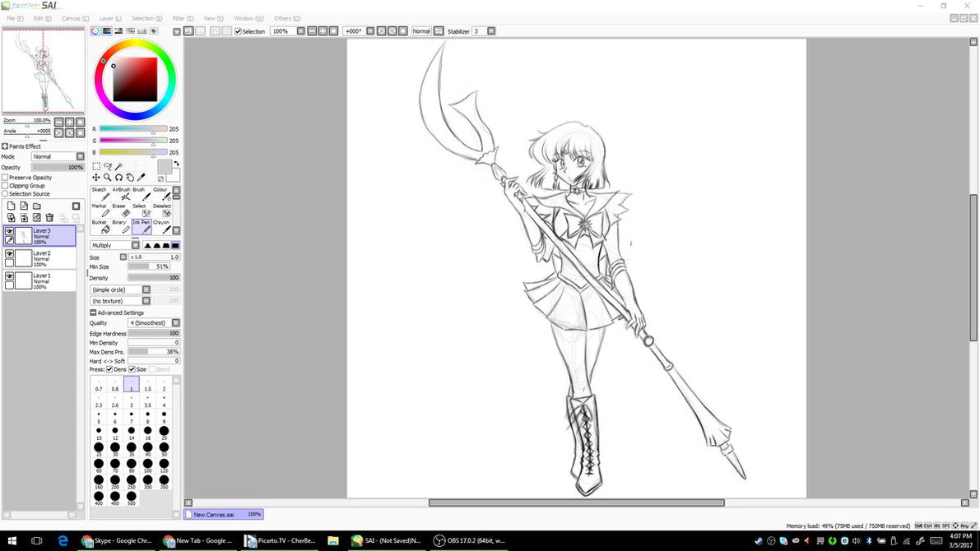
Task: Pick the magic wand tool
Action: (118, 166)
